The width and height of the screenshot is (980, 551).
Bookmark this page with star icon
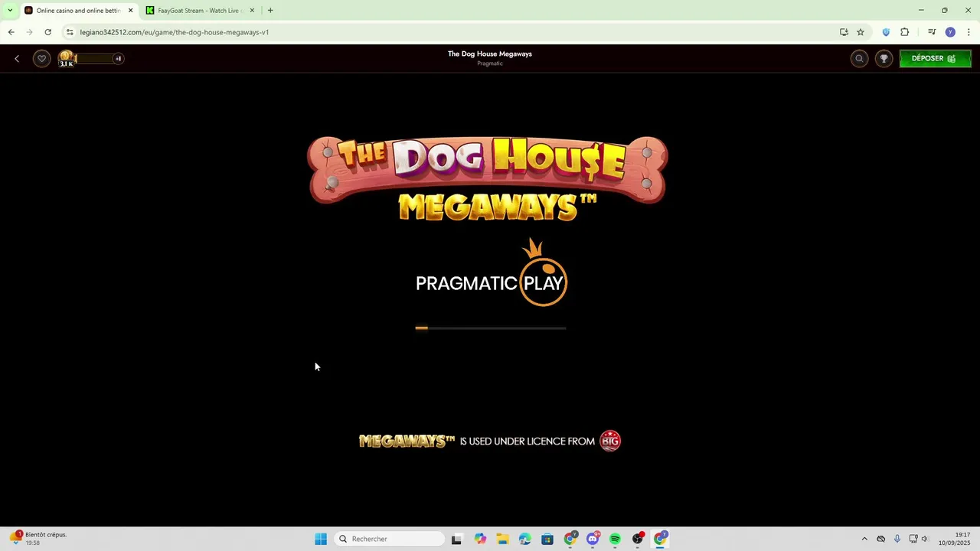[x=861, y=32]
